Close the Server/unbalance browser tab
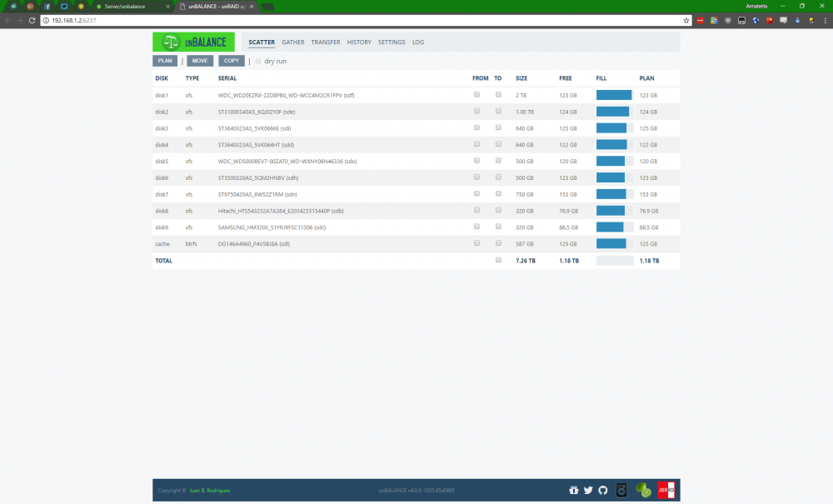The width and height of the screenshot is (833, 504). click(x=168, y=7)
